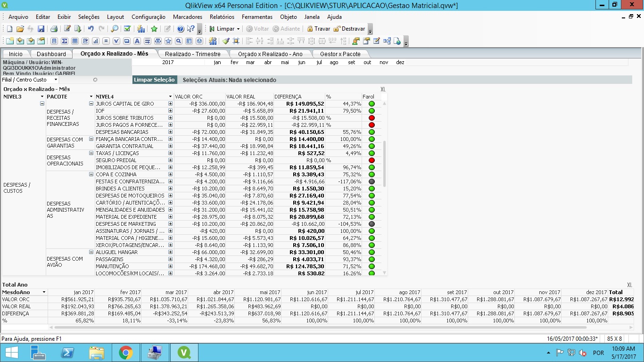The height and width of the screenshot is (362, 644).
Task: Open the Table Viewer icon
Action: point(387,41)
